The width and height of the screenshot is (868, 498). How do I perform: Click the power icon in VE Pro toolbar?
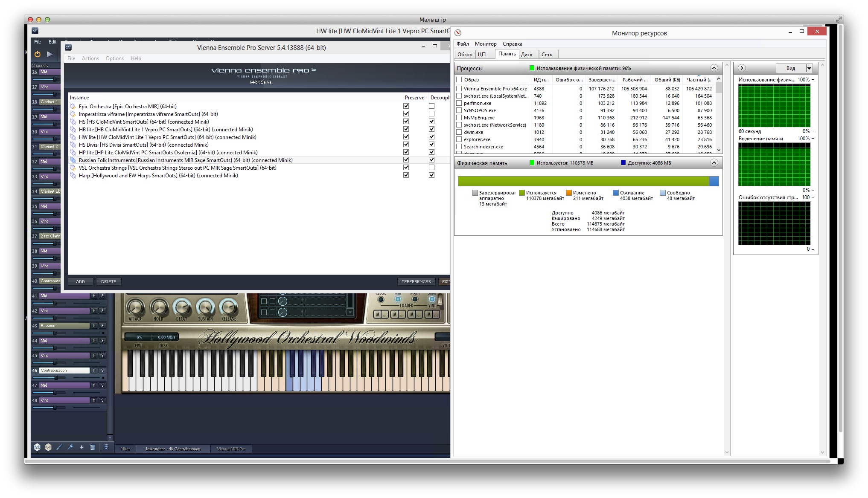(38, 54)
